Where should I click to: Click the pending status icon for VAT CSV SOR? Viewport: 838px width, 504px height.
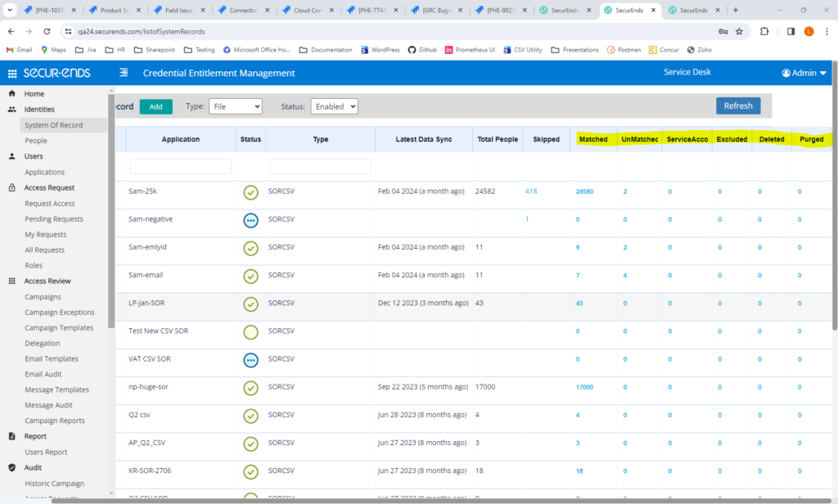coord(250,360)
